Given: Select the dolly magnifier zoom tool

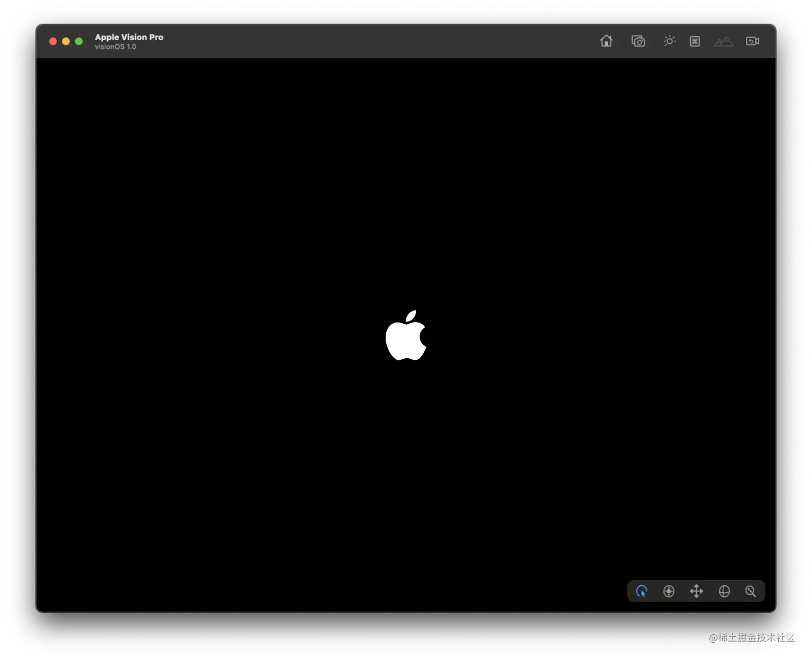Looking at the screenshot, I should pos(751,591).
